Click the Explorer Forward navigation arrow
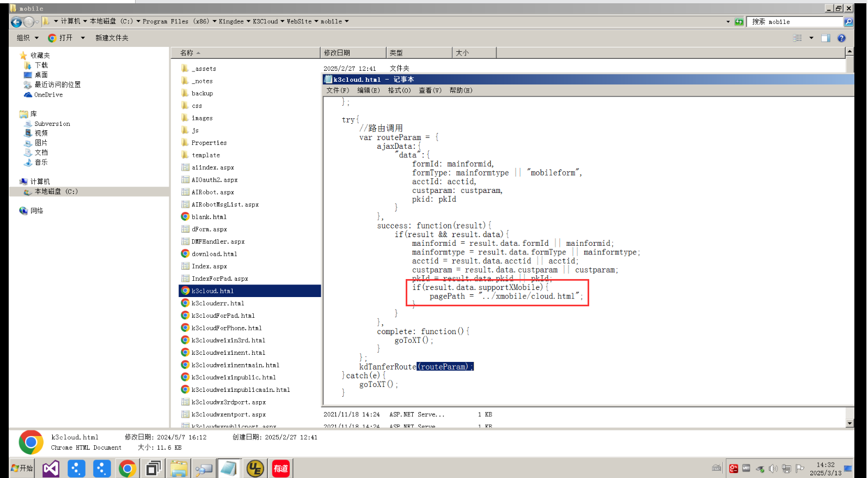The height and width of the screenshot is (478, 868). click(x=29, y=22)
